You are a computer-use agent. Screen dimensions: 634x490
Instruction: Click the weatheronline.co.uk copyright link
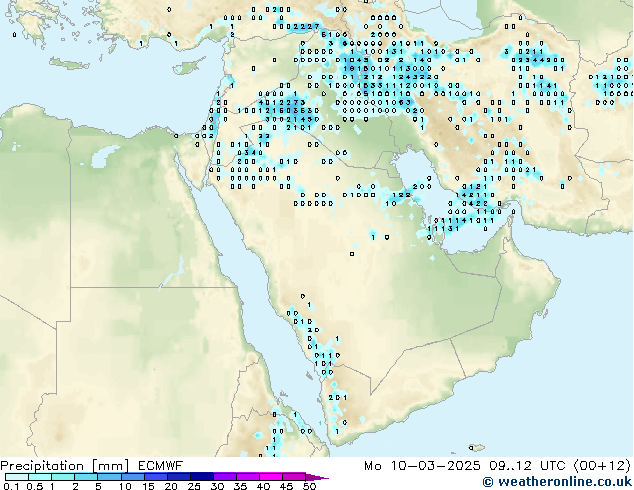coord(557,482)
